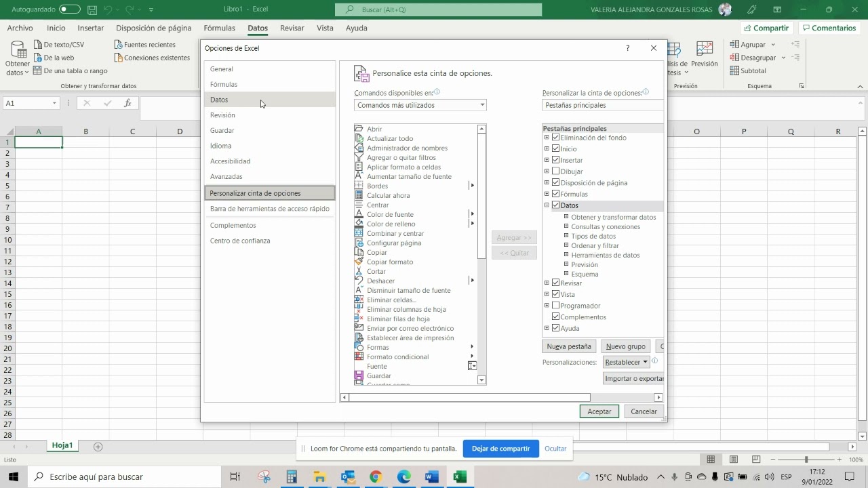Click the Cancelar button

tap(644, 411)
